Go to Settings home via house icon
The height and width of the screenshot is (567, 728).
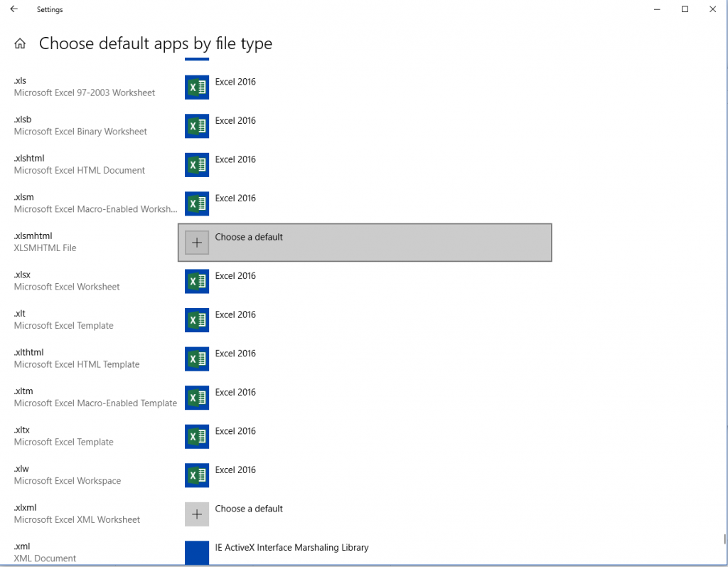(x=20, y=43)
